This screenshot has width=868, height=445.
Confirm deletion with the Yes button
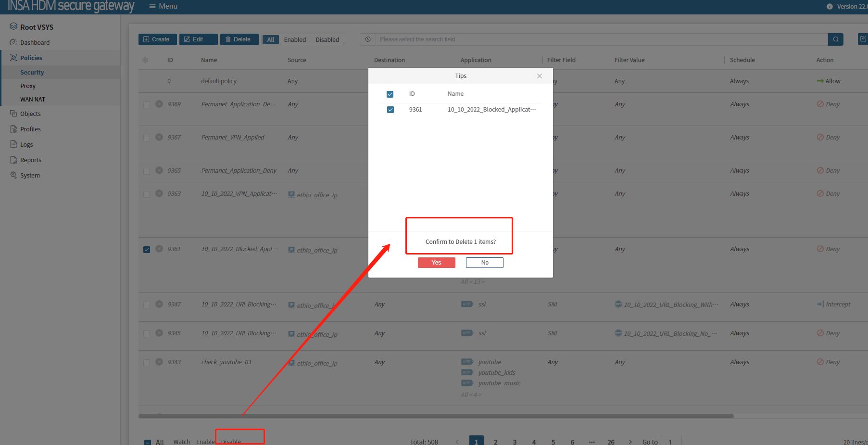436,263
